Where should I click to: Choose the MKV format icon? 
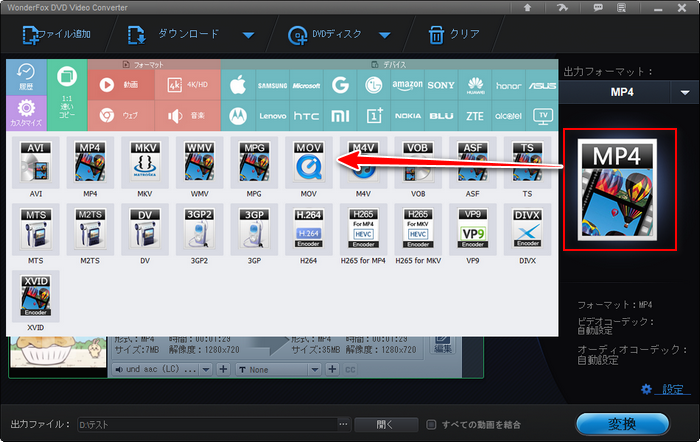143,166
